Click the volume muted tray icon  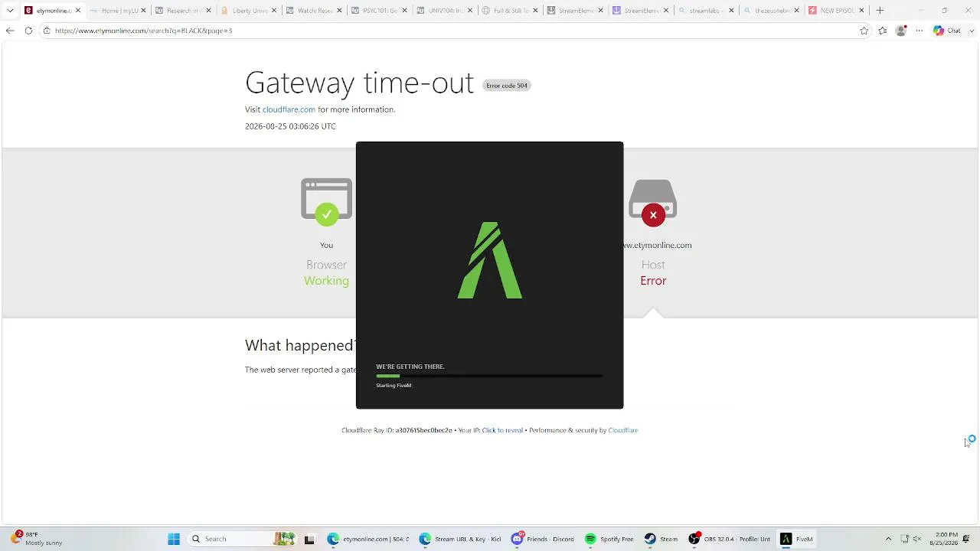(x=917, y=539)
